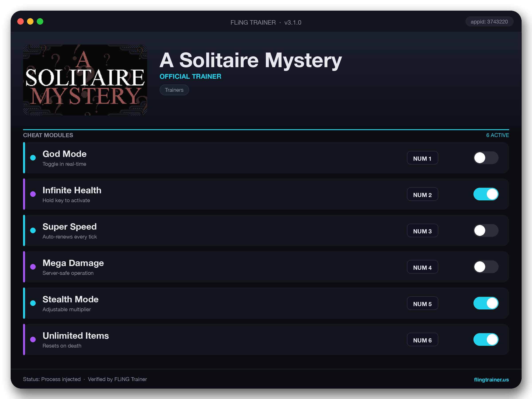This screenshot has height=399, width=532.
Task: Click the A Solitaire Mystery cover thumbnail
Action: pyautogui.click(x=85, y=80)
